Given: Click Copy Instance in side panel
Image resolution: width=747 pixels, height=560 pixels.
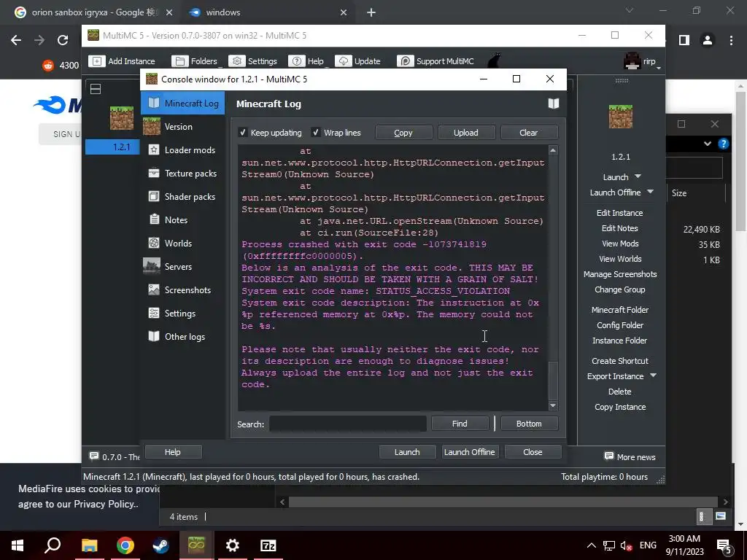Looking at the screenshot, I should [620, 407].
